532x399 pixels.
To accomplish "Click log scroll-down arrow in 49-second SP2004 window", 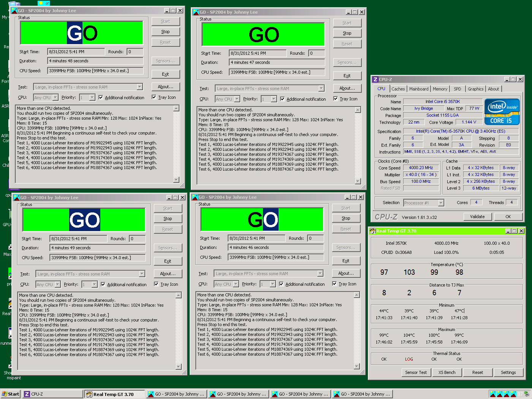I will click(x=179, y=367).
